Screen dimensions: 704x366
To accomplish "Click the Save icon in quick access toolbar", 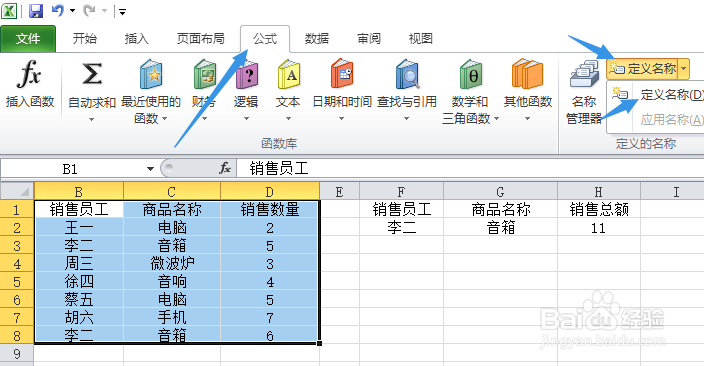I will point(36,11).
